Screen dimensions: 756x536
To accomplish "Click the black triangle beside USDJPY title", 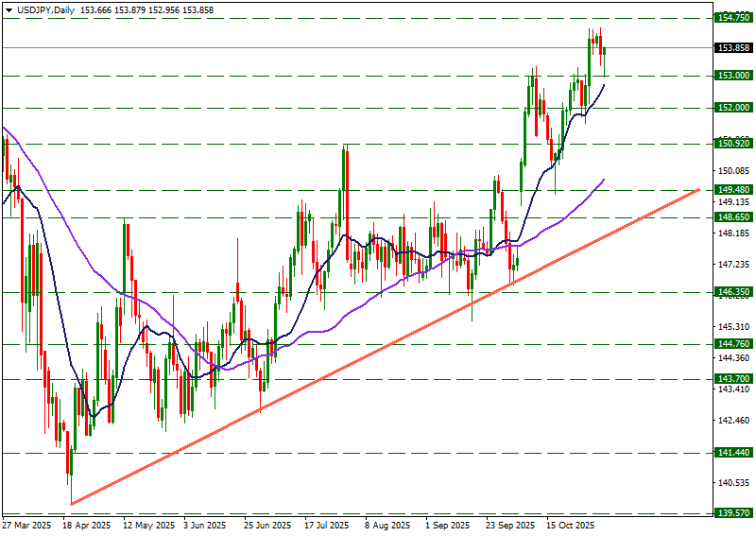I will (x=8, y=8).
